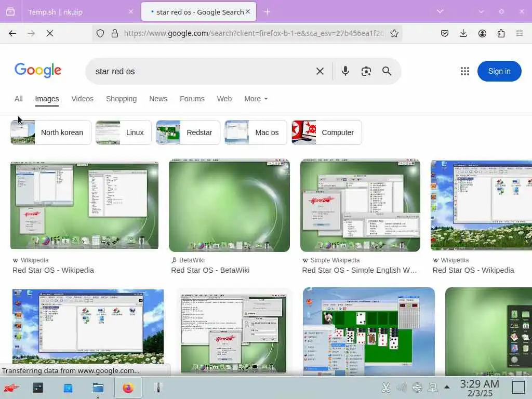The width and height of the screenshot is (532, 399).
Task: Open the Web results tab
Action: tap(224, 99)
